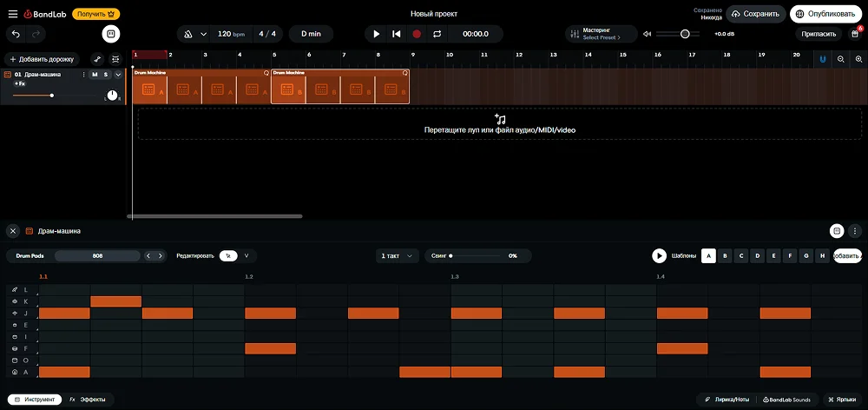Toggle the white instrument panel button at top
The image size is (868, 410).
[111, 34]
